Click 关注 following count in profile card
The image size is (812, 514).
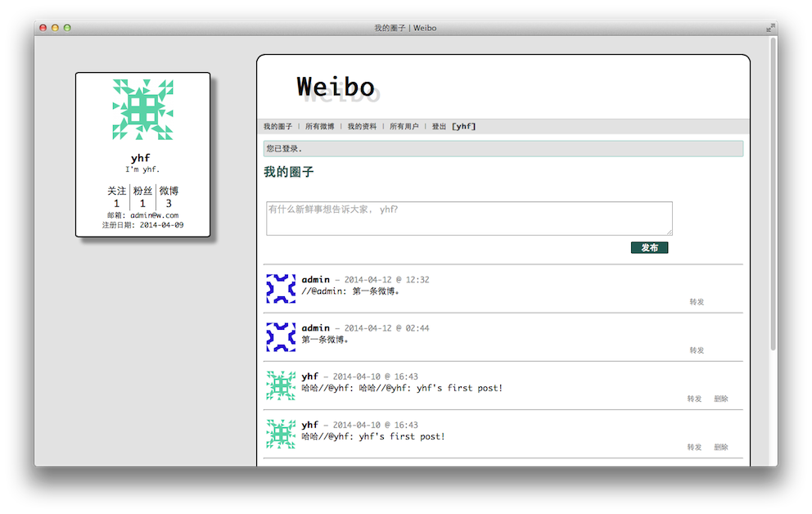[116, 197]
